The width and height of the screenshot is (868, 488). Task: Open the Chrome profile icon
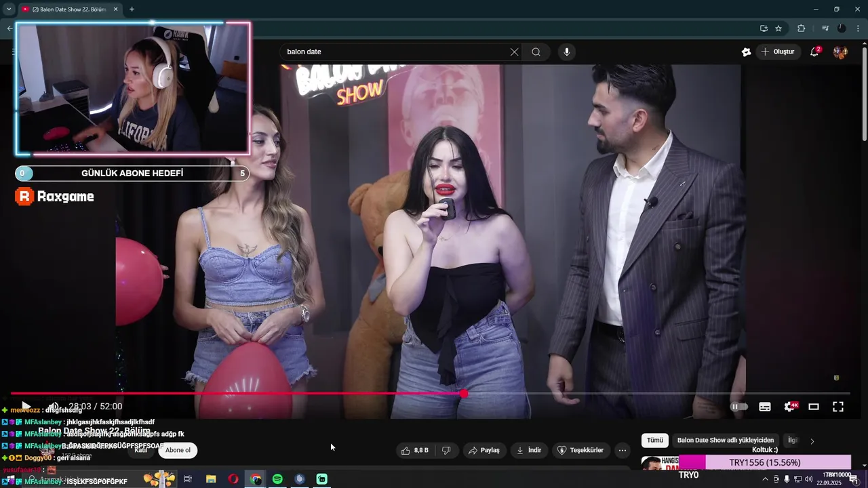[842, 28]
